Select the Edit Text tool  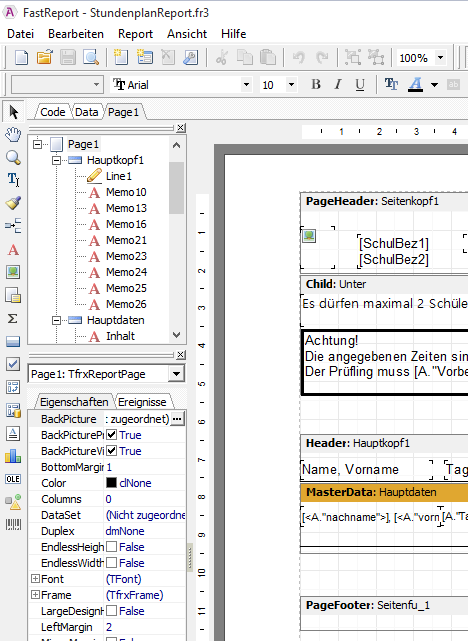point(13,179)
